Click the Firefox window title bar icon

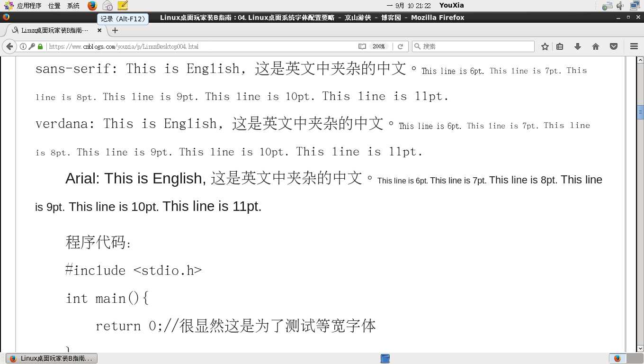(x=6, y=17)
